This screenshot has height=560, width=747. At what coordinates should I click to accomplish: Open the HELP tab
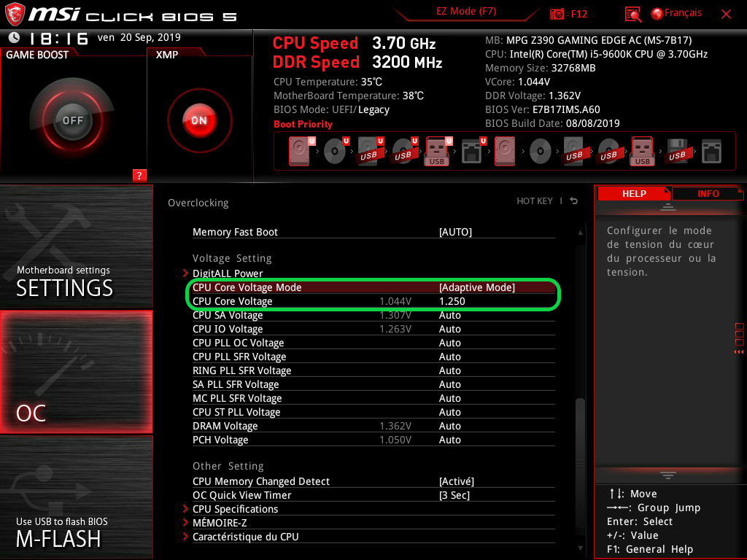click(634, 194)
